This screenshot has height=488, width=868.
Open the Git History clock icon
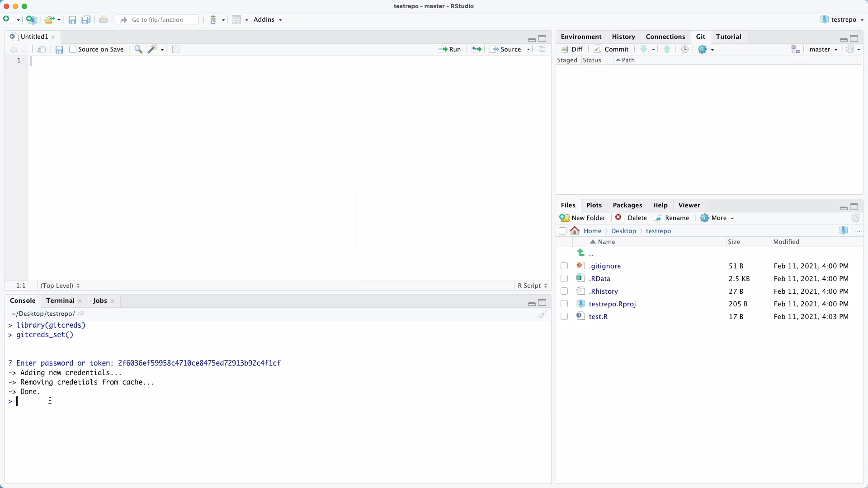pyautogui.click(x=684, y=49)
